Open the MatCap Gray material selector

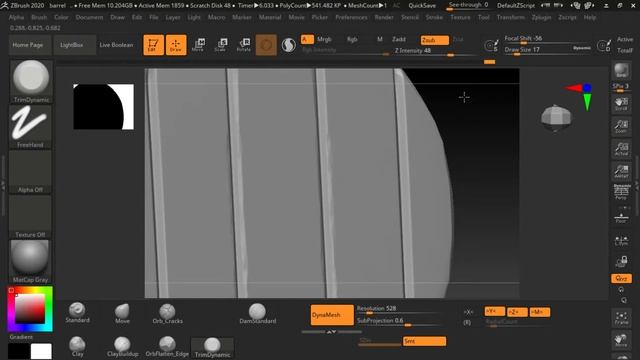coord(31,262)
